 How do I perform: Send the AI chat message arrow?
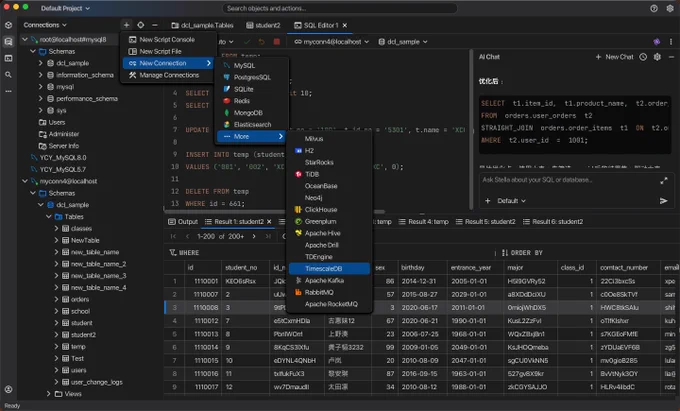pos(664,201)
